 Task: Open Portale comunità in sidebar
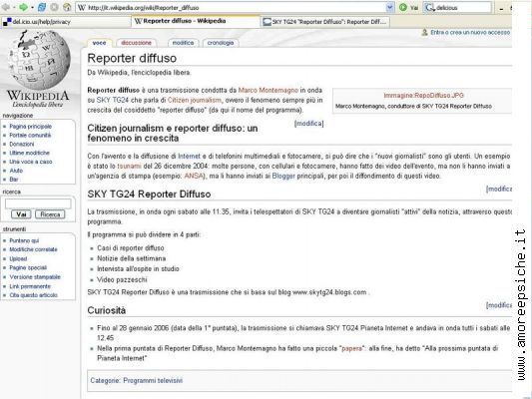click(30, 136)
